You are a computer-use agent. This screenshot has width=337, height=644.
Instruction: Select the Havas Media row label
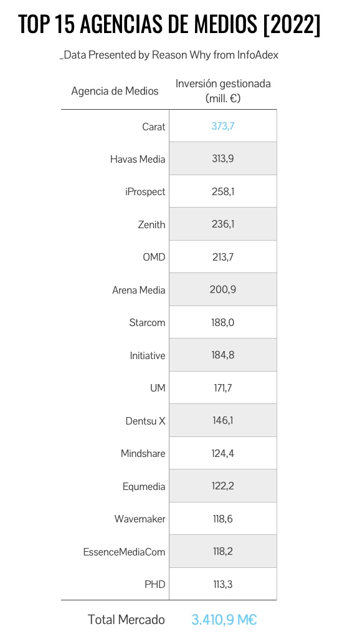[138, 159]
